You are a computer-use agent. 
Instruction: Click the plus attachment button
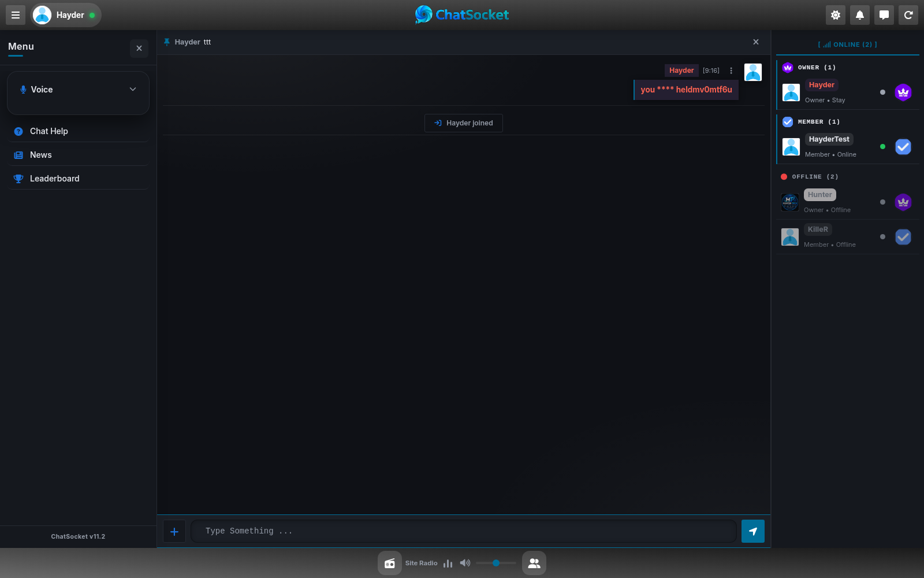pyautogui.click(x=174, y=531)
